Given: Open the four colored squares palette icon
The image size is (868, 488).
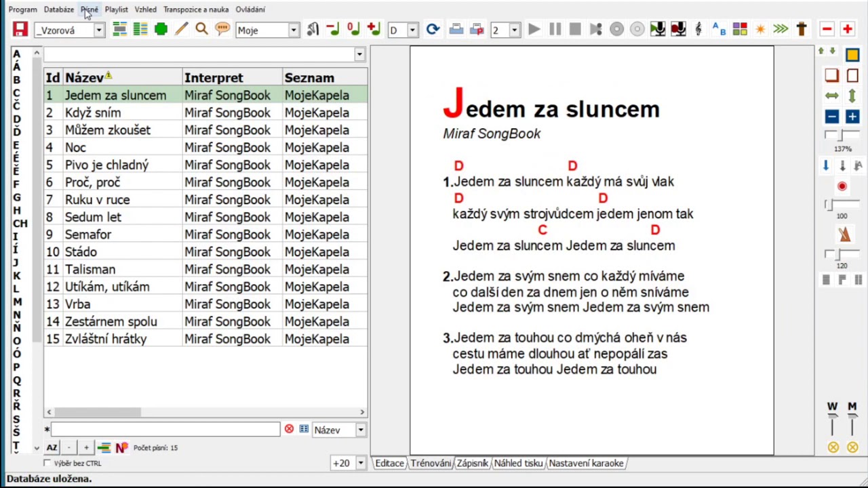Looking at the screenshot, I should [x=740, y=29].
